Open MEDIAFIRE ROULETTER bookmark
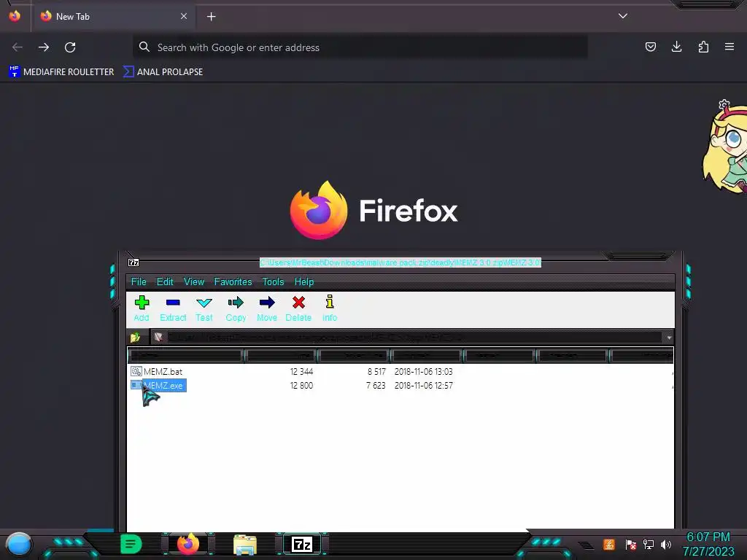This screenshot has width=747, height=560. (61, 72)
